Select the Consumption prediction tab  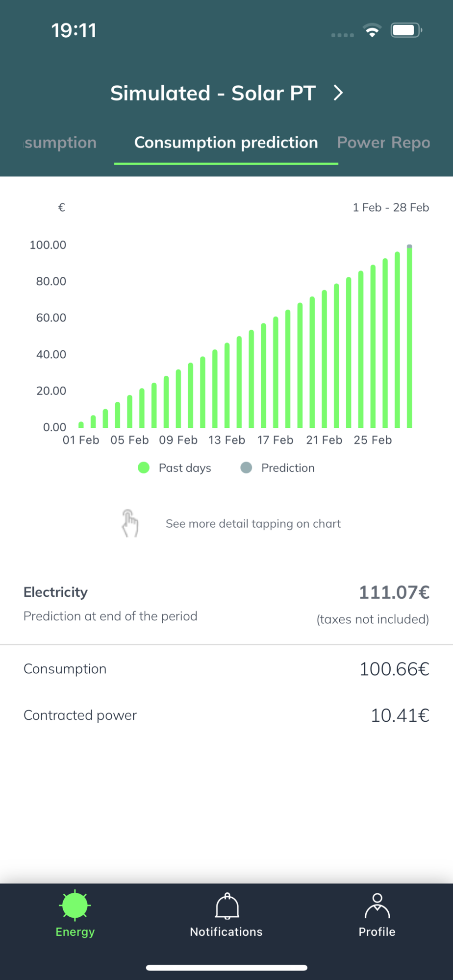[226, 143]
